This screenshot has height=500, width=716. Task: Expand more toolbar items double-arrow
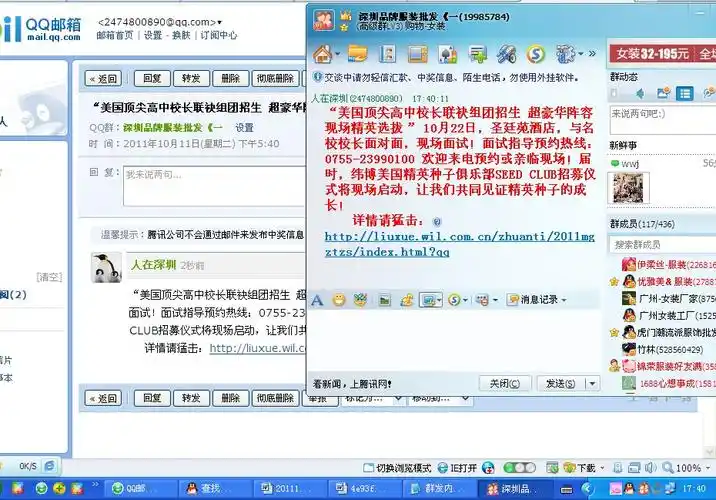click(592, 53)
